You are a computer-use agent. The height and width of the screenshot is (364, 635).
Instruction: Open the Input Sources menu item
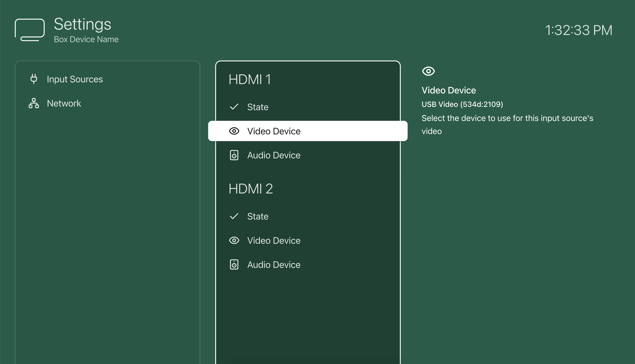coord(75,79)
